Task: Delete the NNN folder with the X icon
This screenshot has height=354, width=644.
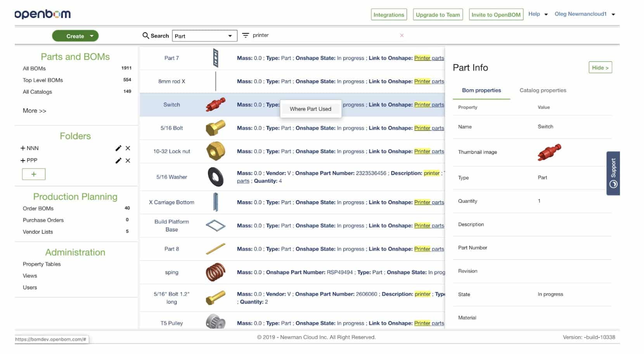Action: pos(128,148)
